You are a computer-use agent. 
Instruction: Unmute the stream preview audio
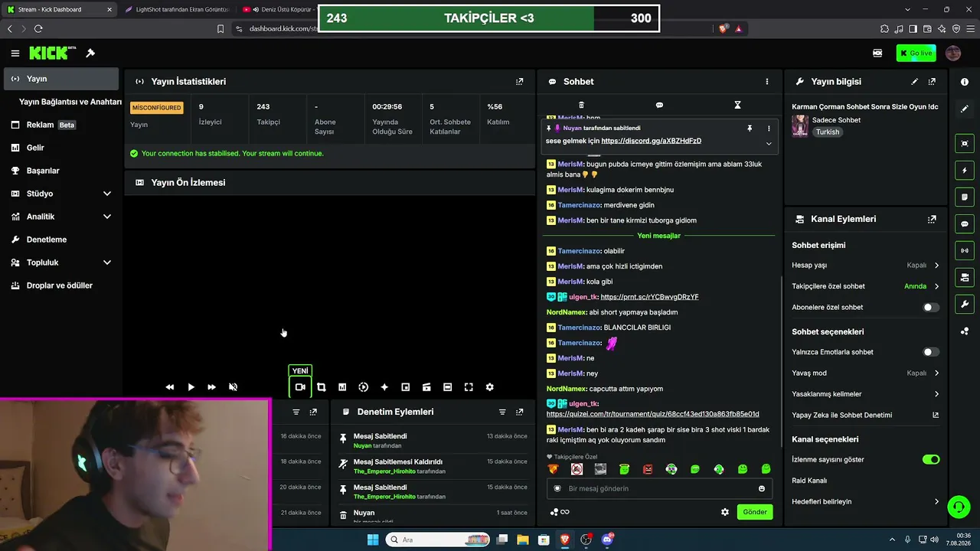[234, 387]
